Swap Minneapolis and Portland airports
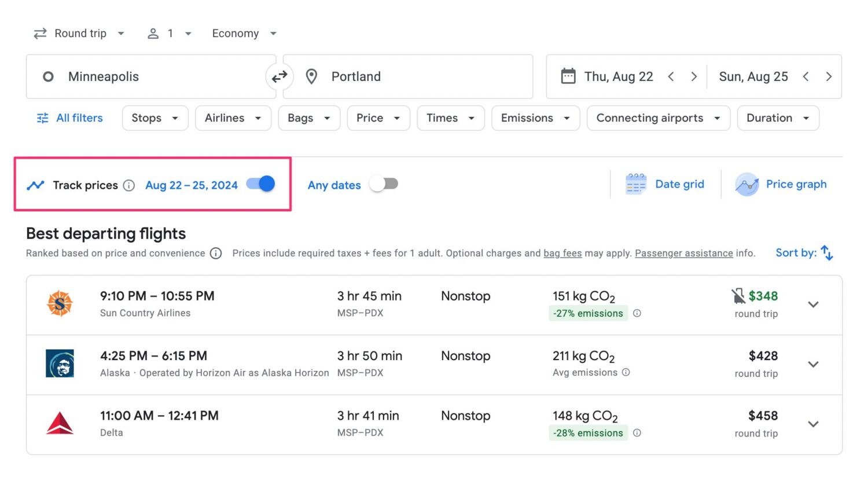Screen dimensions: 868x477 (279, 76)
